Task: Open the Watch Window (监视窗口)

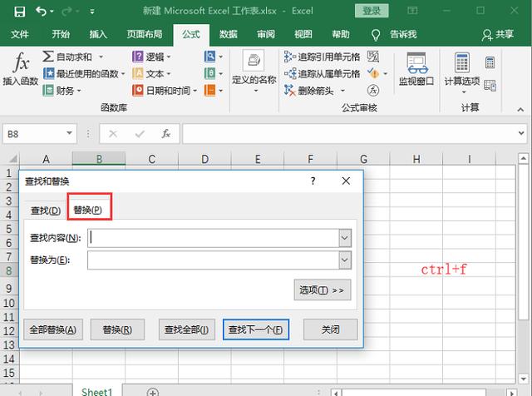Action: coord(416,68)
